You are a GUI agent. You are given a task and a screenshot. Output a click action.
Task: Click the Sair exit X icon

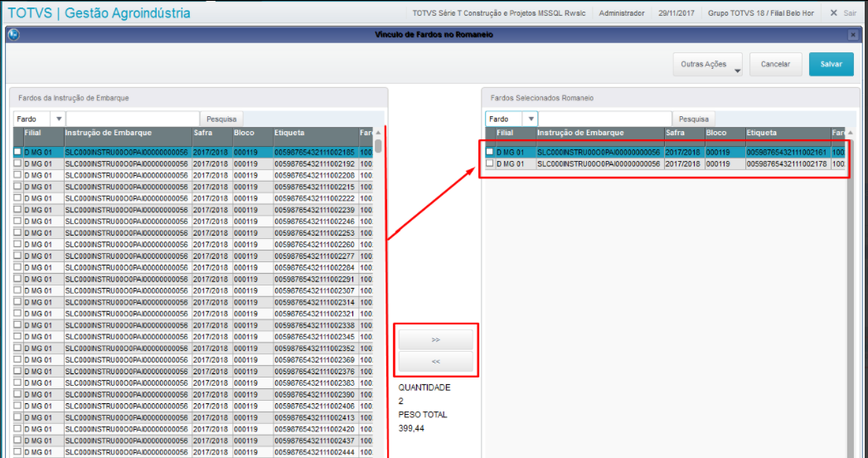point(834,12)
